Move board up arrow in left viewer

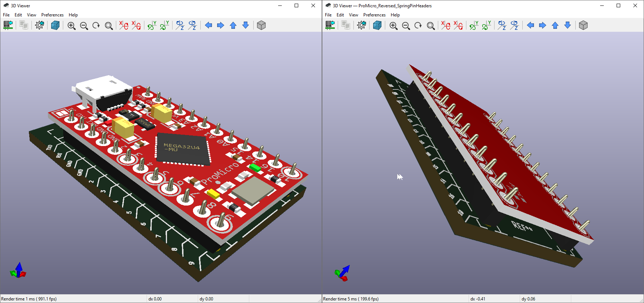click(233, 25)
